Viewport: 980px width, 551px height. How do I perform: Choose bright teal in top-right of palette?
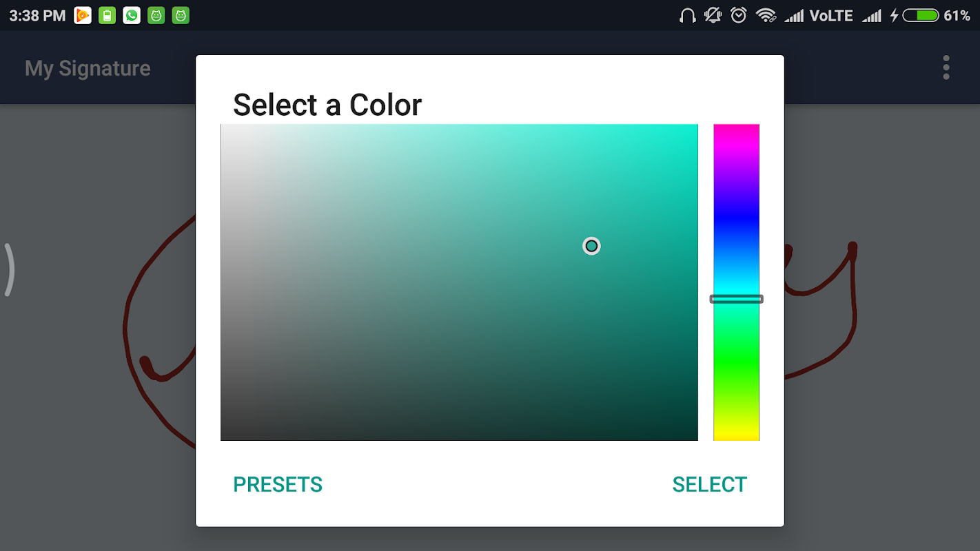691,130
